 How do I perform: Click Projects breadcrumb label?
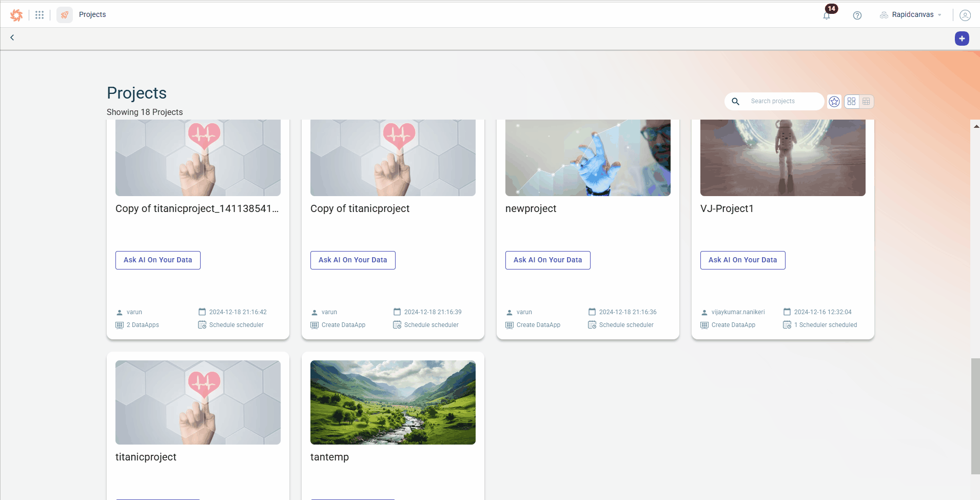[x=92, y=15]
